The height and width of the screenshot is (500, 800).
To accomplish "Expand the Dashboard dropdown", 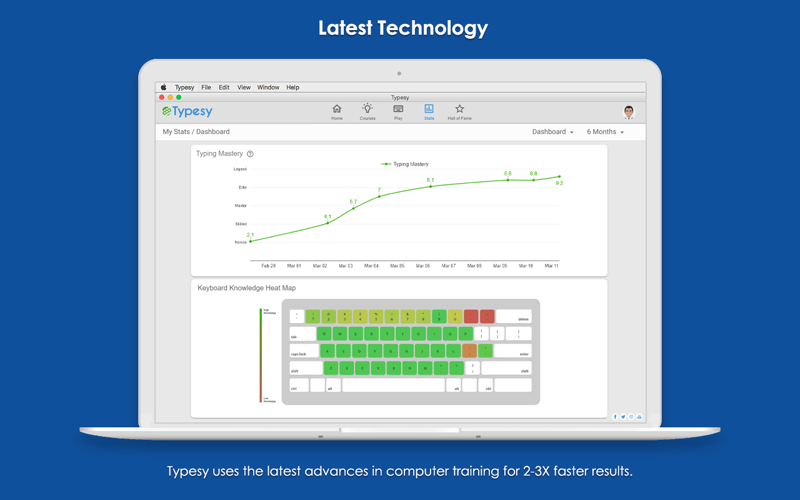I will click(553, 132).
